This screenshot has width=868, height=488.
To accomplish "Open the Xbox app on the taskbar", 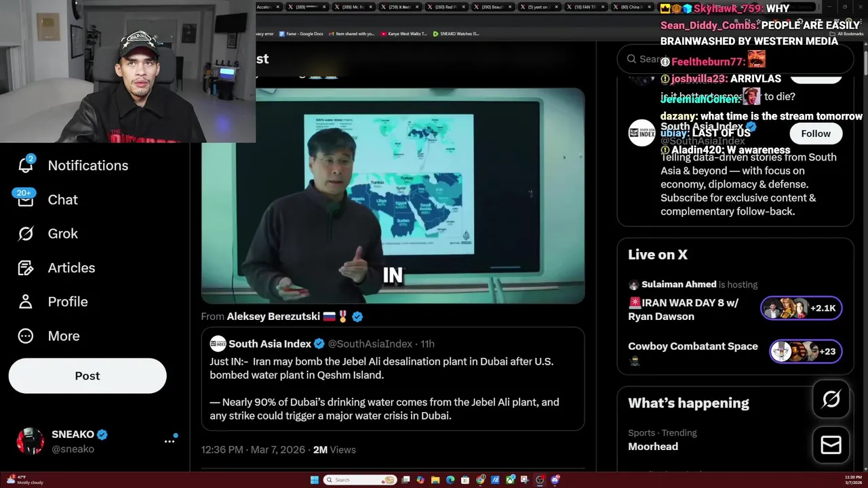I will (510, 480).
